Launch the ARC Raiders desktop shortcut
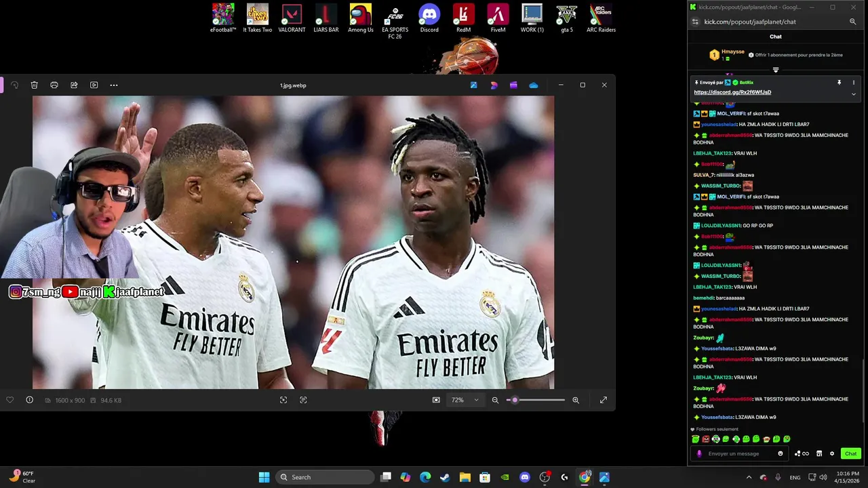Screen dimensions: 868x488 coord(601,18)
